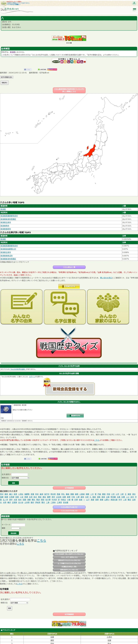Click the LINEで送る button above 名字検索
Image resolution: width=138 pixels, height=644 pixels.
pos(42,459)
